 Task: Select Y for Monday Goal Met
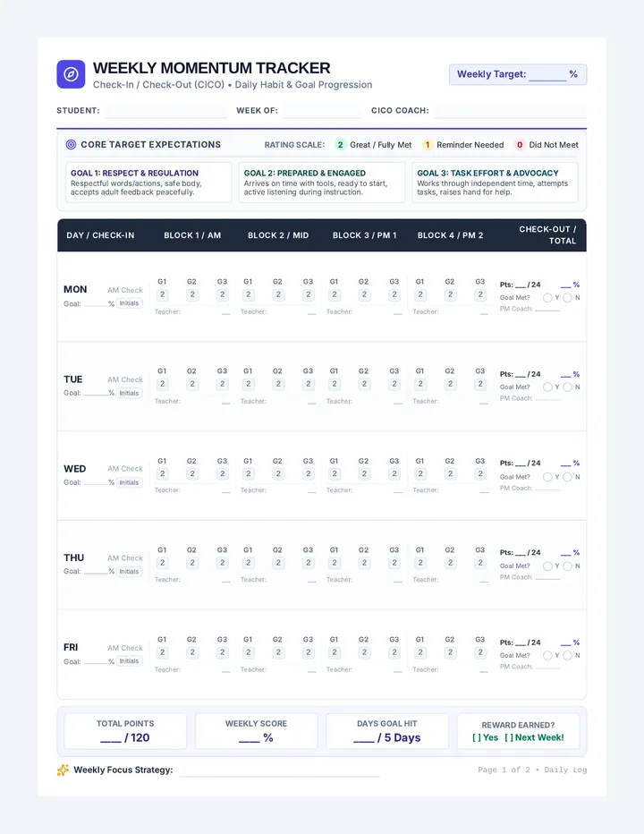547,298
